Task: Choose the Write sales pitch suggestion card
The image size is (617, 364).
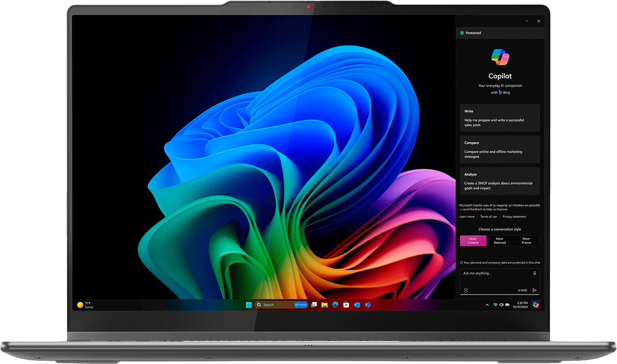Action: click(499, 118)
